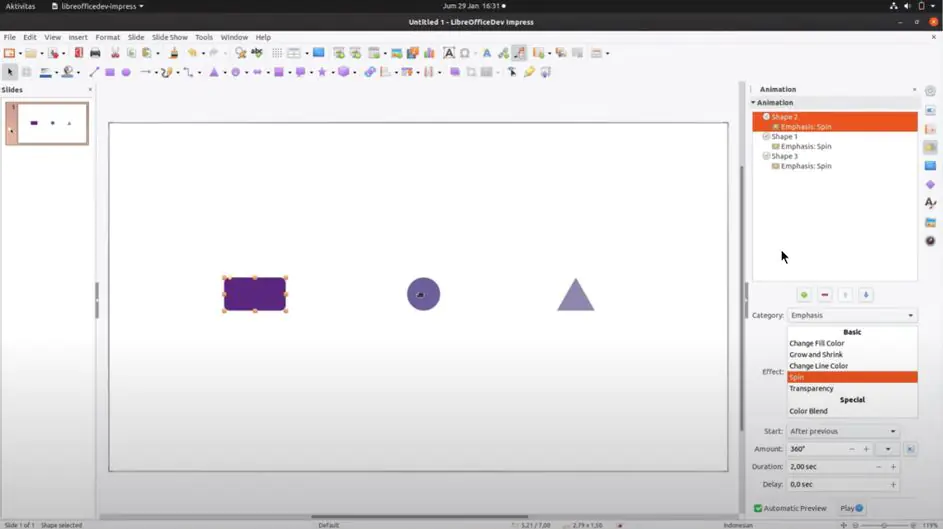This screenshot has height=529, width=943.
Task: Increase the Duration value with the plus button
Action: (893, 467)
